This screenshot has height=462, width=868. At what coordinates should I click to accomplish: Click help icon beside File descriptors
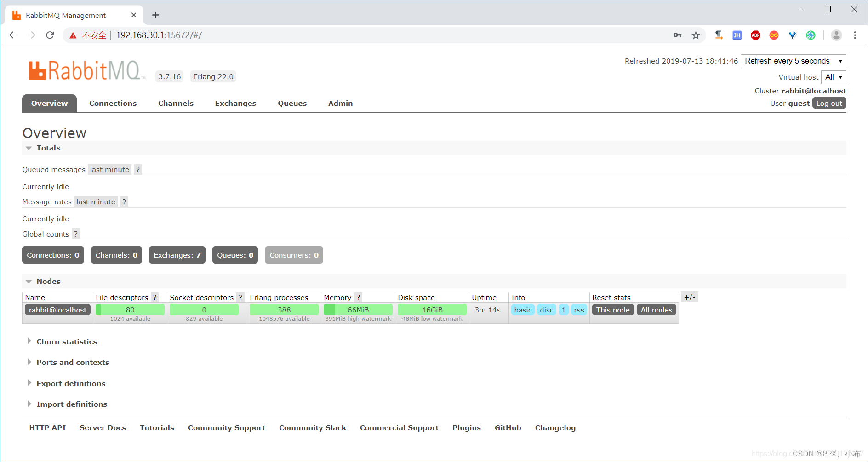155,297
